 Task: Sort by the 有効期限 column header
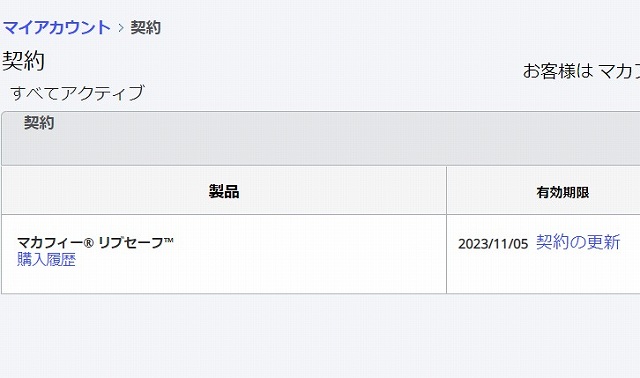(x=563, y=192)
